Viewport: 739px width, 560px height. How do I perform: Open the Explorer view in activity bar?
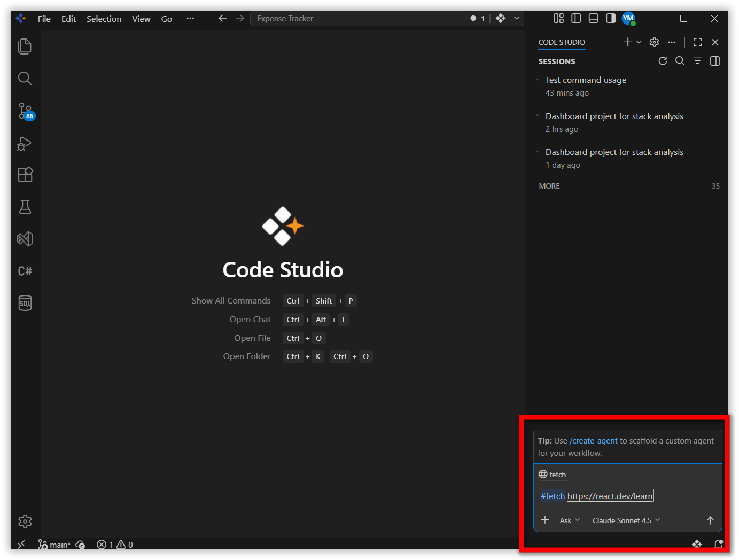click(25, 46)
